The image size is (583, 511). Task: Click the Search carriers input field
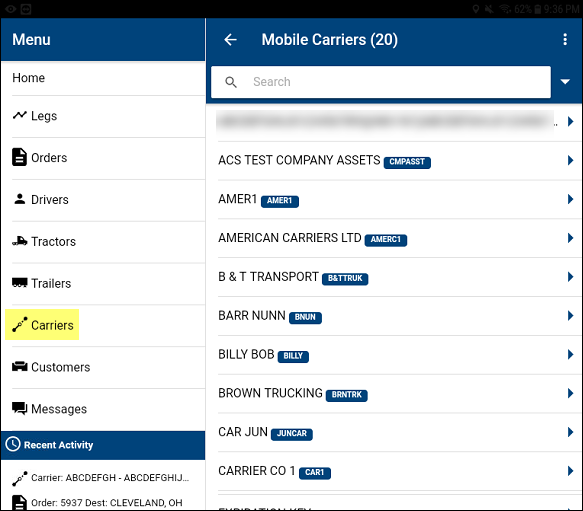(381, 82)
